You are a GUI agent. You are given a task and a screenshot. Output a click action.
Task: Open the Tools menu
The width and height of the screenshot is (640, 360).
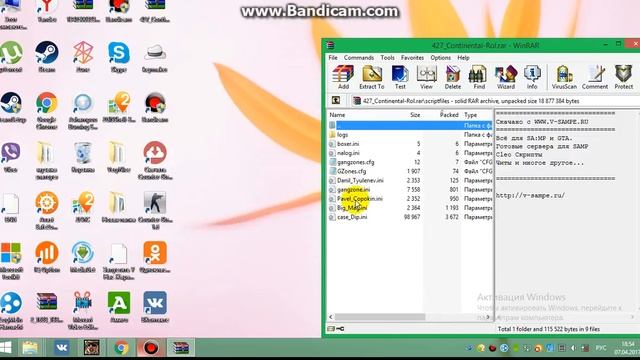[x=387, y=58]
